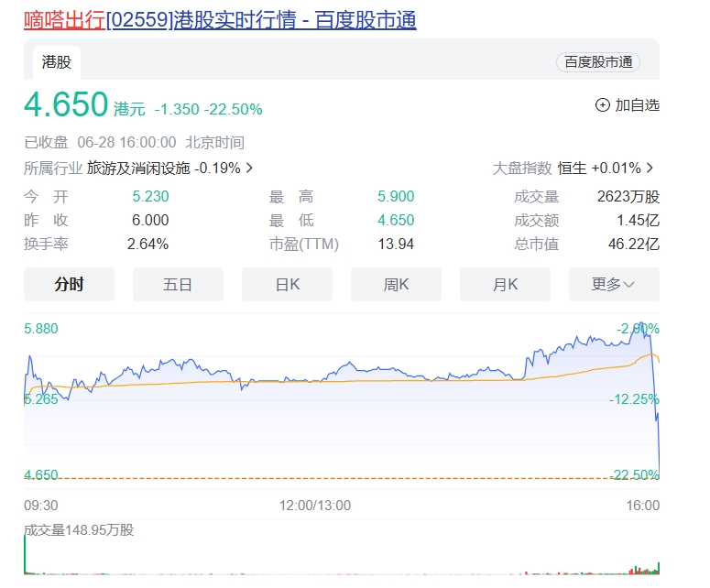The width and height of the screenshot is (710, 588).
Task: Click the percentage change -22.50% in header
Action: coord(234,110)
